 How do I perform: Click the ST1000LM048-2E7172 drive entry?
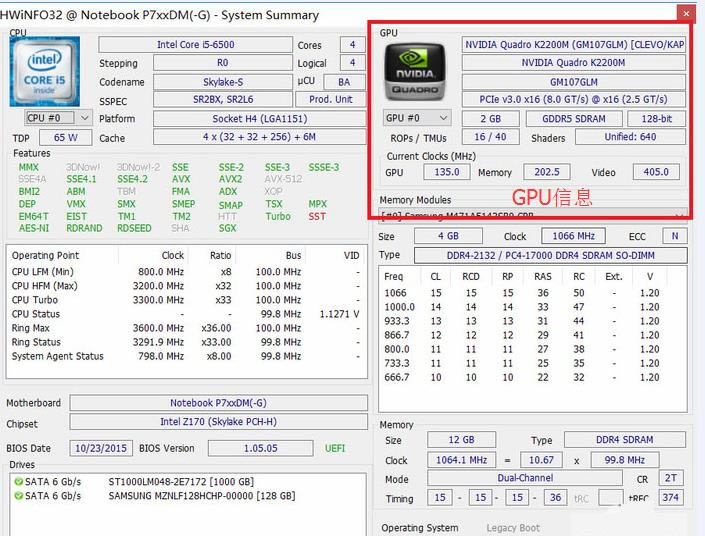point(181,482)
